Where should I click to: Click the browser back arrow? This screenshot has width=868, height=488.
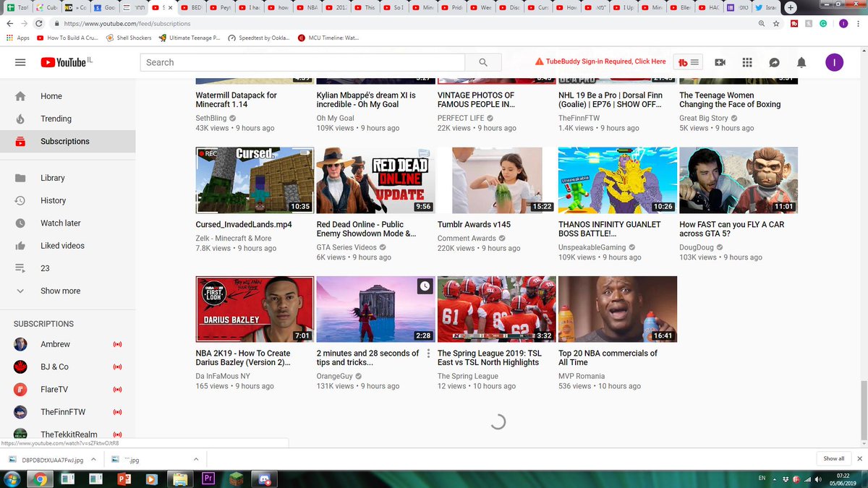(10, 23)
